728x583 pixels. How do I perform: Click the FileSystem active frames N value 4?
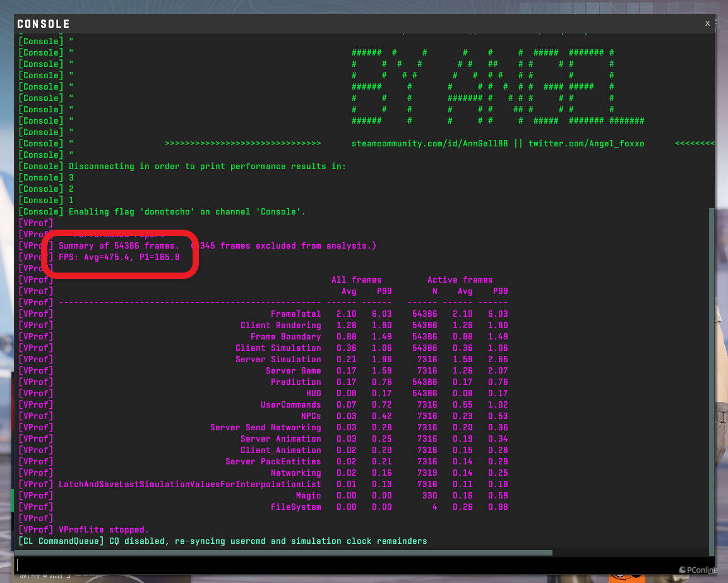(434, 507)
